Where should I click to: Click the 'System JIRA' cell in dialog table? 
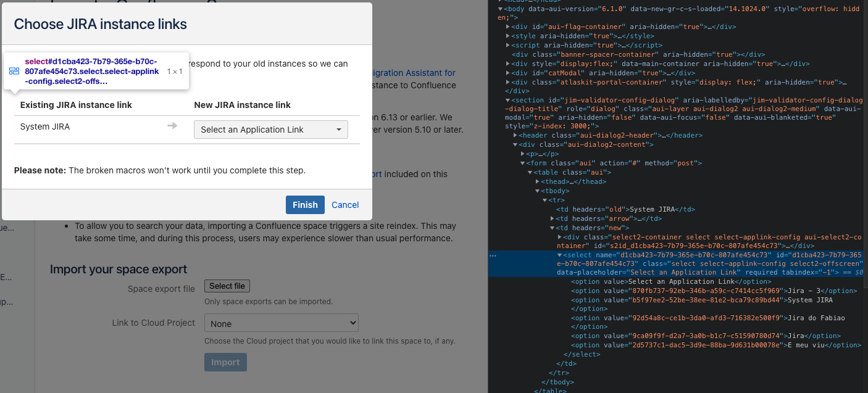[45, 127]
